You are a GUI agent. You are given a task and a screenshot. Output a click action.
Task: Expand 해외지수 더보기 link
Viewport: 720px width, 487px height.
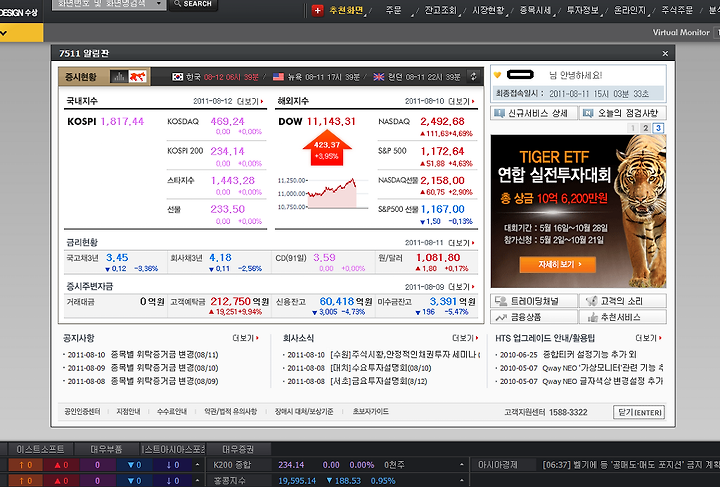point(461,101)
